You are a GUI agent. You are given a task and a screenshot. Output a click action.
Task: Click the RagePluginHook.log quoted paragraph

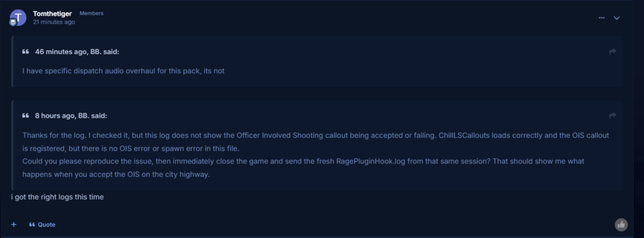pos(303,168)
